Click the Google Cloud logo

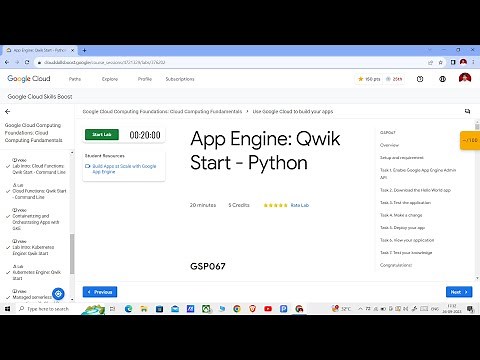(29, 79)
